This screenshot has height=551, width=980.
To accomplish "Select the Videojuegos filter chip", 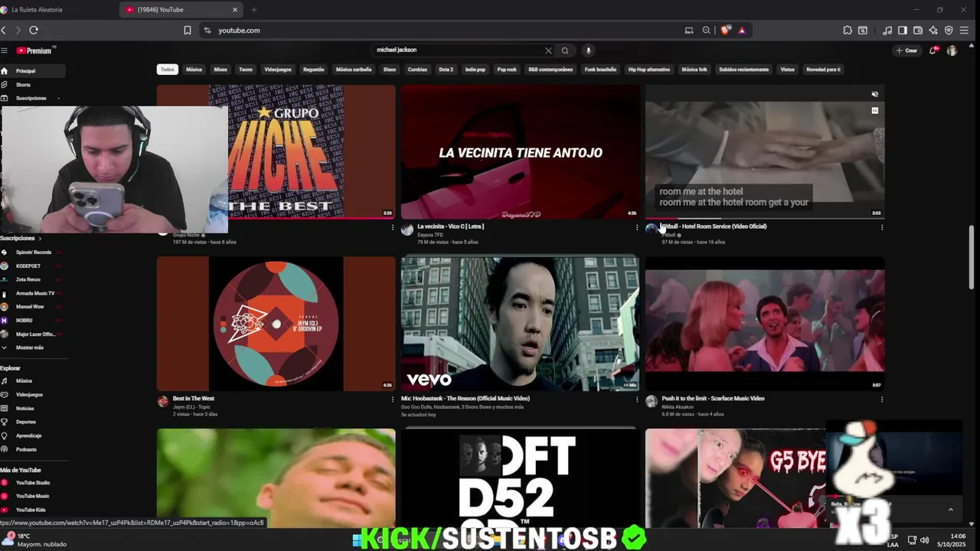I will pos(278,70).
